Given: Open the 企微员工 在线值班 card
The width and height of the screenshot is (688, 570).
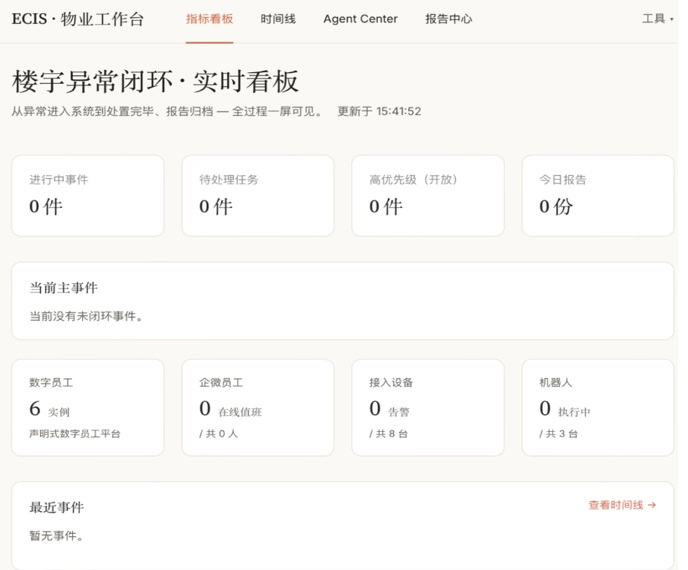Looking at the screenshot, I should click(258, 408).
